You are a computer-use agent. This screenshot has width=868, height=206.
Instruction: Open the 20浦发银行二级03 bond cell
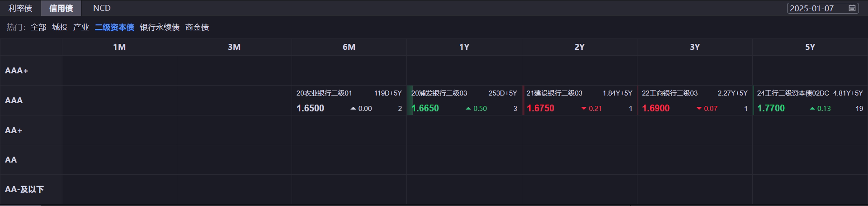click(464, 101)
